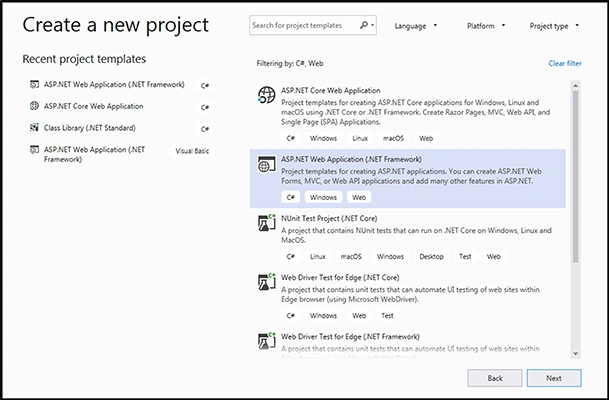Image resolution: width=609 pixels, height=400 pixels.
Task: Click the Next button
Action: click(554, 378)
